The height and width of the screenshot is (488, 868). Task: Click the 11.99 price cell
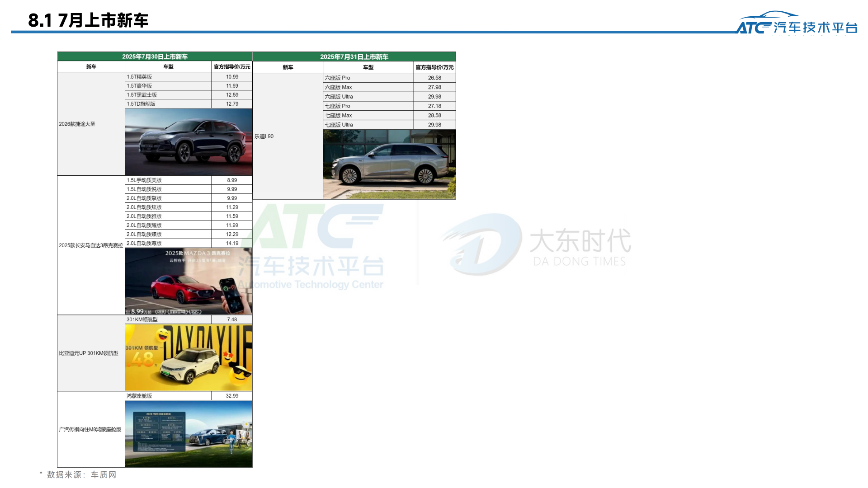[x=232, y=225]
